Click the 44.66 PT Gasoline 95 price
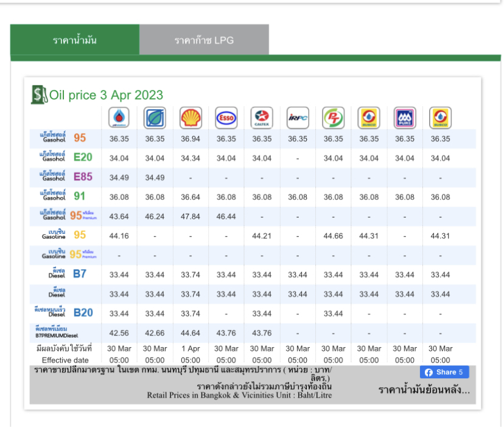The height and width of the screenshot is (427, 504). coord(334,236)
